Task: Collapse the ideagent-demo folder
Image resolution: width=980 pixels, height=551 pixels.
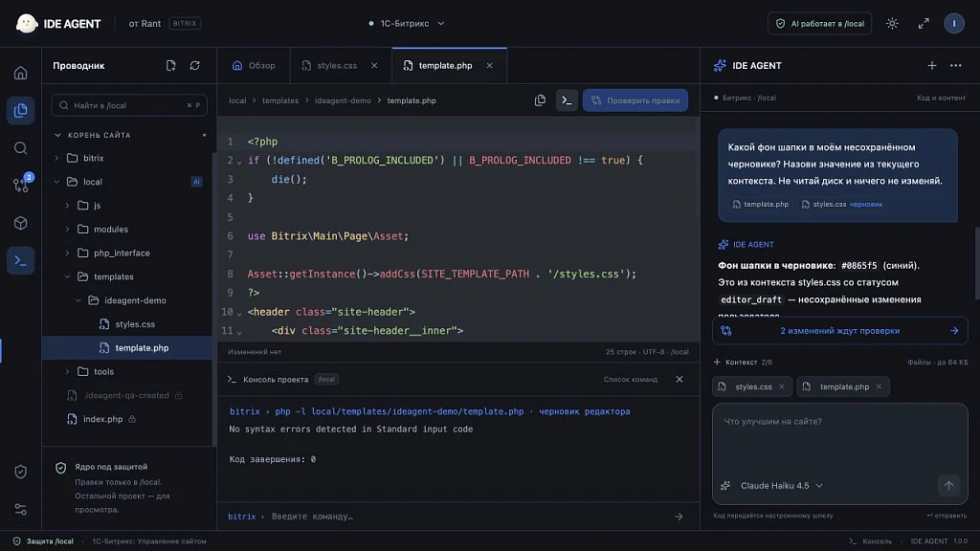Action: click(x=78, y=300)
